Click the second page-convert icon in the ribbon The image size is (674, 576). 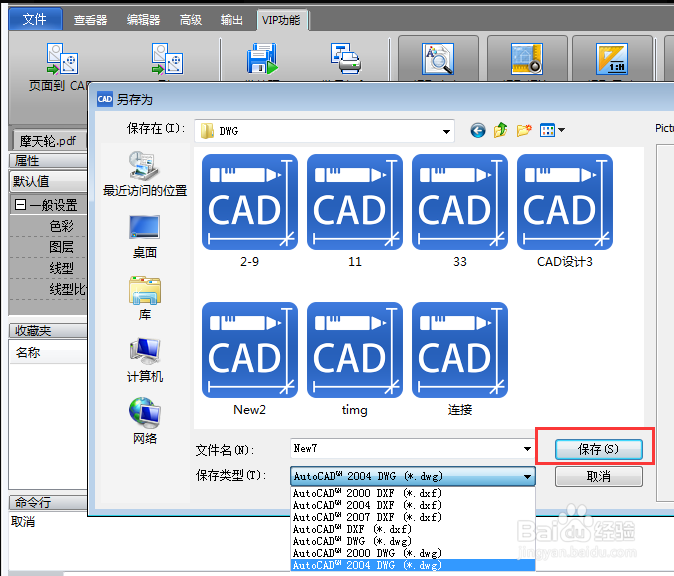[167, 59]
